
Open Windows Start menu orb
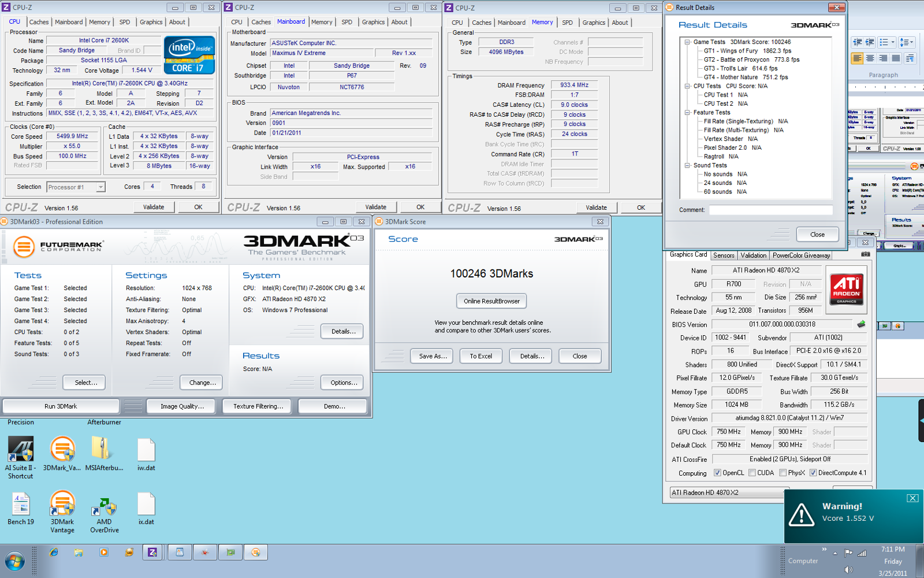[x=14, y=561]
